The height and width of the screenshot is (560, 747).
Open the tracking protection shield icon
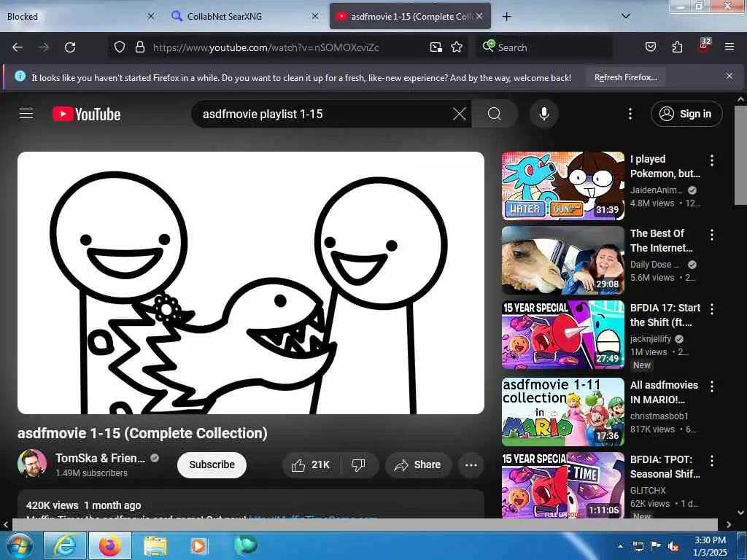tap(120, 47)
